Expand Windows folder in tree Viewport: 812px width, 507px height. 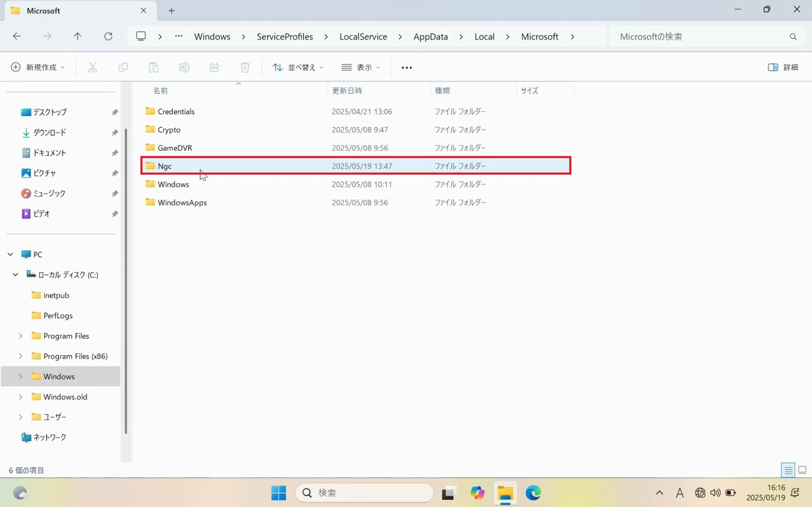pyautogui.click(x=20, y=376)
